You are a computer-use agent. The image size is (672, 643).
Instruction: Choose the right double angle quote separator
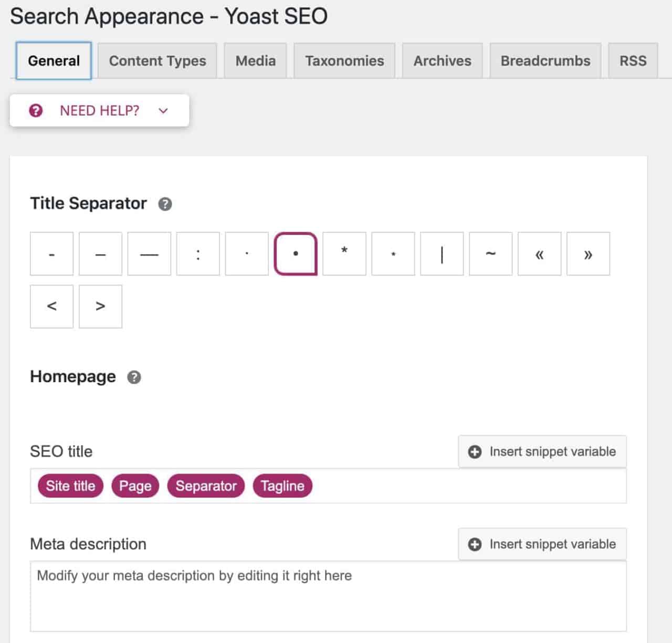pyautogui.click(x=589, y=254)
